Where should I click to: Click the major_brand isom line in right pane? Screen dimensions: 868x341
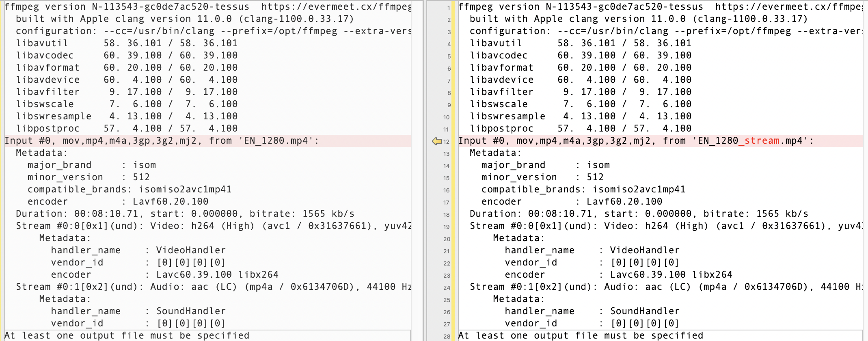(545, 165)
